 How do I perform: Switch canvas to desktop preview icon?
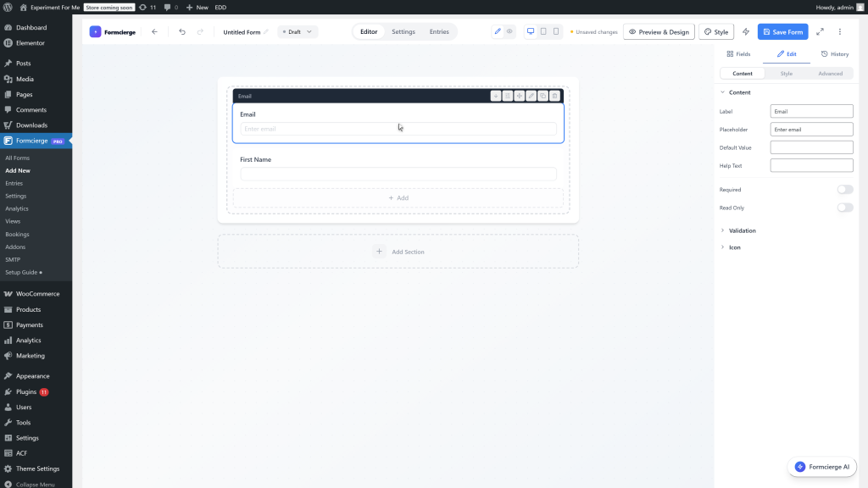coord(530,30)
